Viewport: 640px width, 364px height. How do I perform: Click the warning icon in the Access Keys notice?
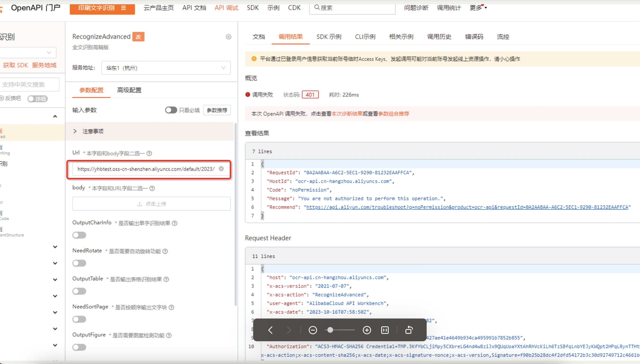[254, 59]
